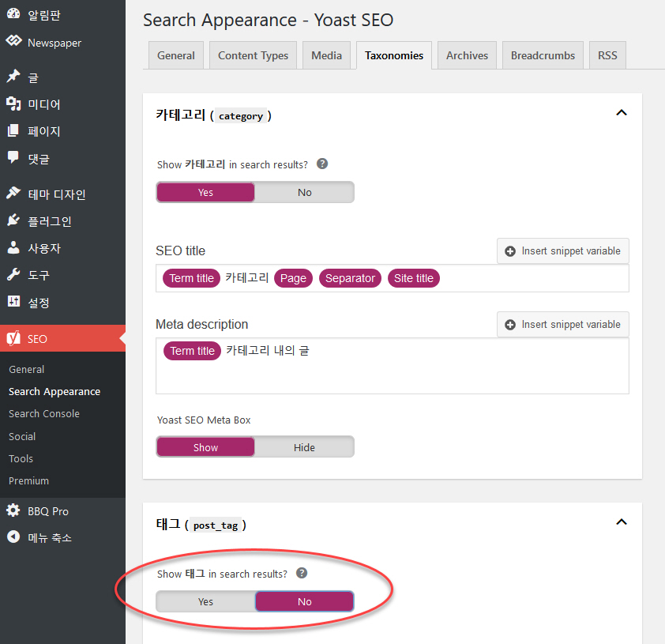Screen dimensions: 665x644
Task: Click the 도구 wrench icon
Action: [13, 274]
